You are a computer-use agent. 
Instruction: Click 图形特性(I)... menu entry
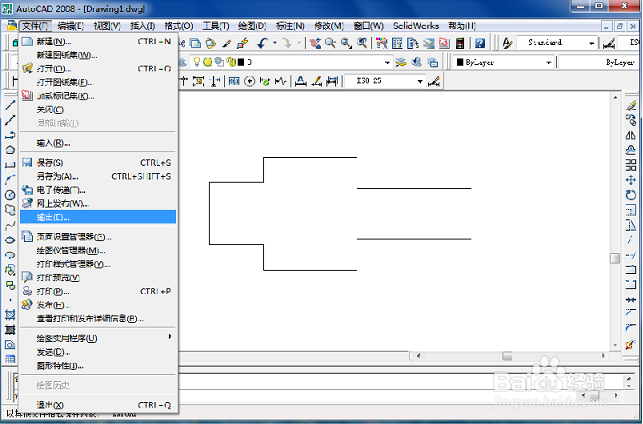98,365
